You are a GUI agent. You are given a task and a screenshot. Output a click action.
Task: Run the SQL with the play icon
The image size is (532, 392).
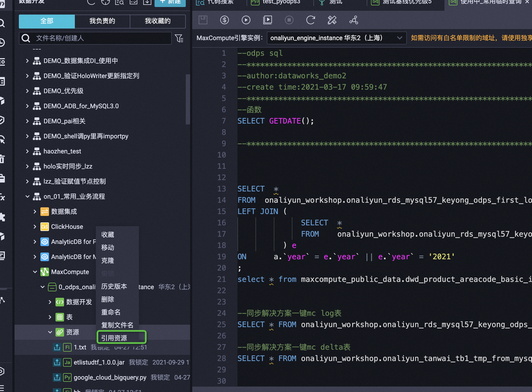246,20
